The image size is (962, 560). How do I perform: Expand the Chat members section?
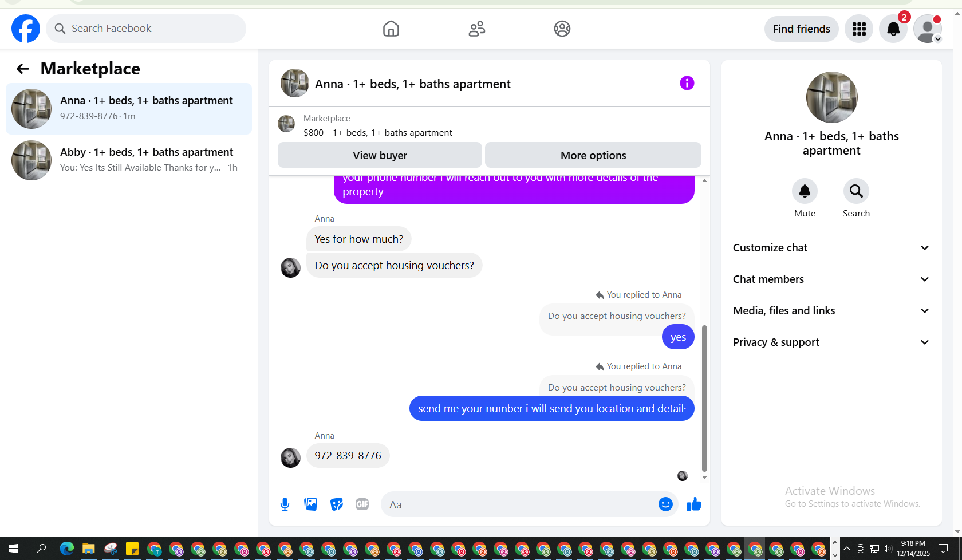point(831,279)
